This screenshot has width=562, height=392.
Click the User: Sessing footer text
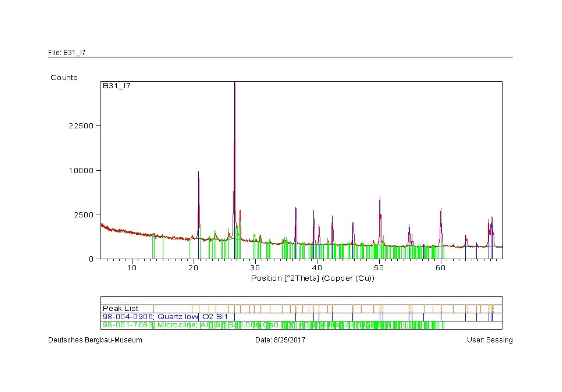(490, 340)
